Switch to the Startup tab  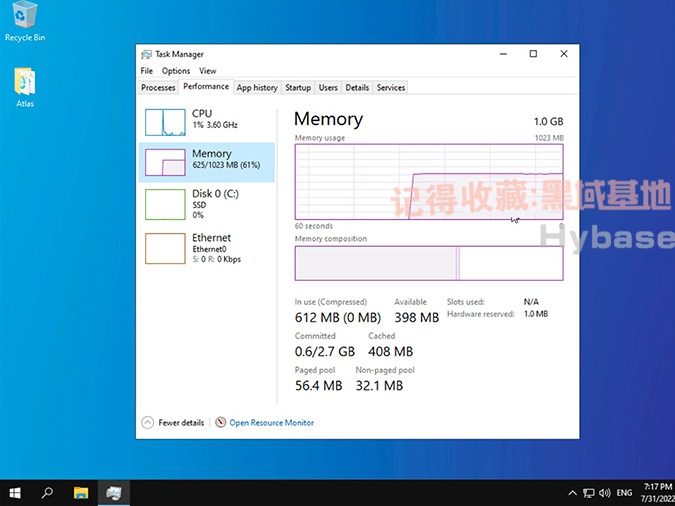[298, 87]
